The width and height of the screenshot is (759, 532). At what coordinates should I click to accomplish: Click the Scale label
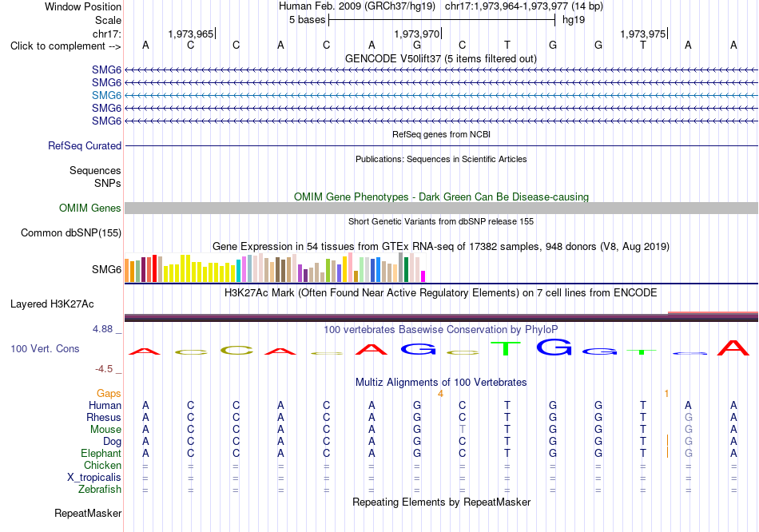tap(109, 20)
